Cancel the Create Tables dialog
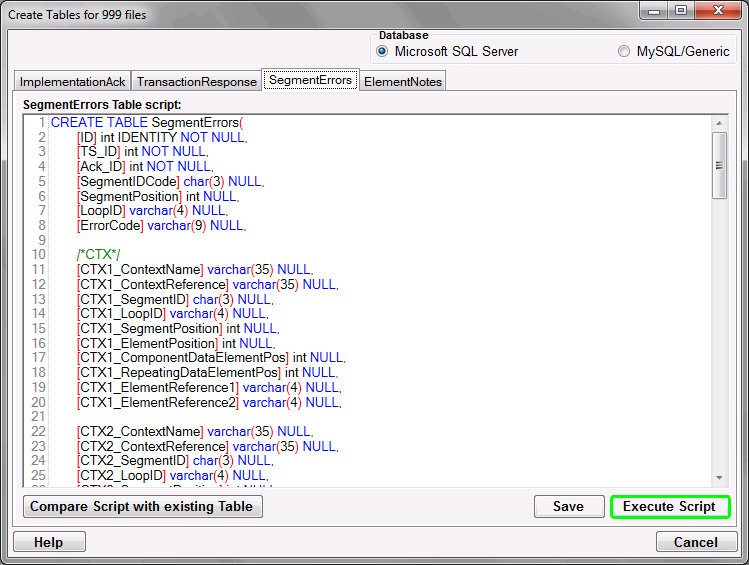The image size is (749, 565). [x=695, y=542]
